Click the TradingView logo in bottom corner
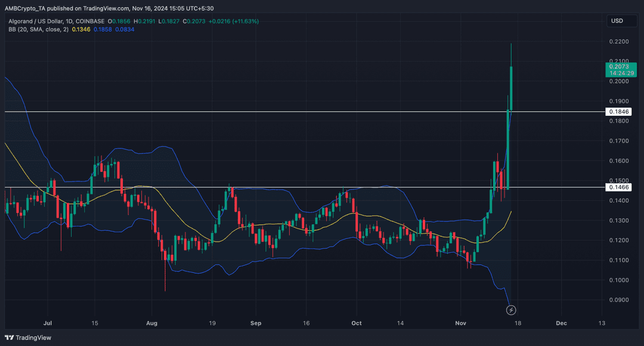Image resolution: width=644 pixels, height=346 pixels. pos(29,338)
